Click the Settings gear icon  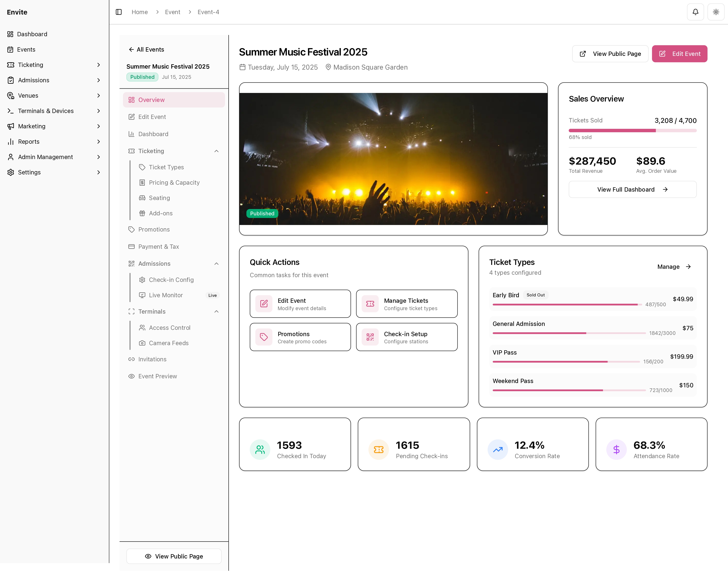(11, 172)
